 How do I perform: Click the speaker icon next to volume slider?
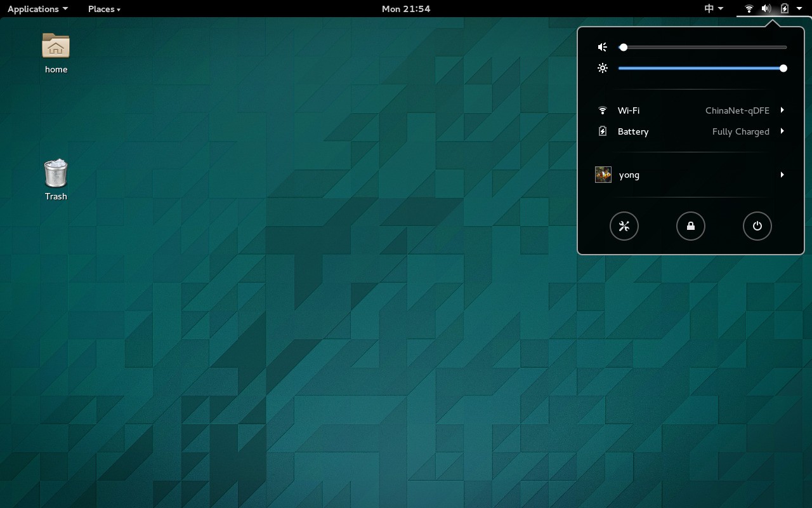point(602,47)
